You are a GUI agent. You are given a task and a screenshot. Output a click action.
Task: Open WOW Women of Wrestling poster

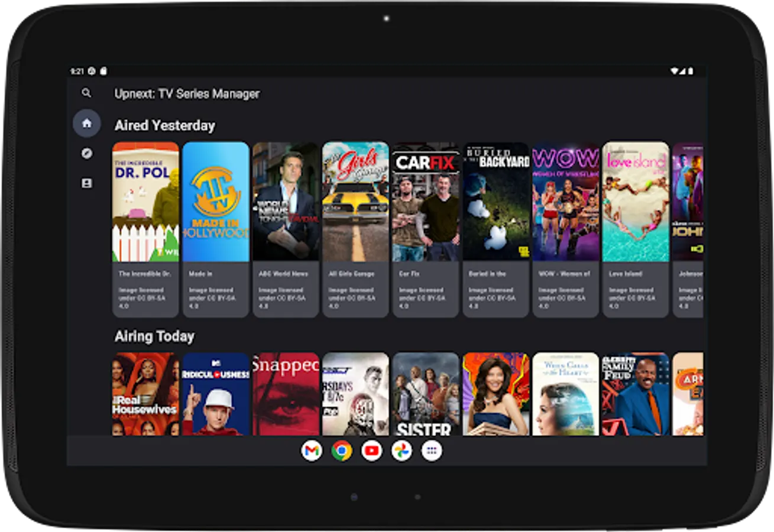[x=566, y=202]
